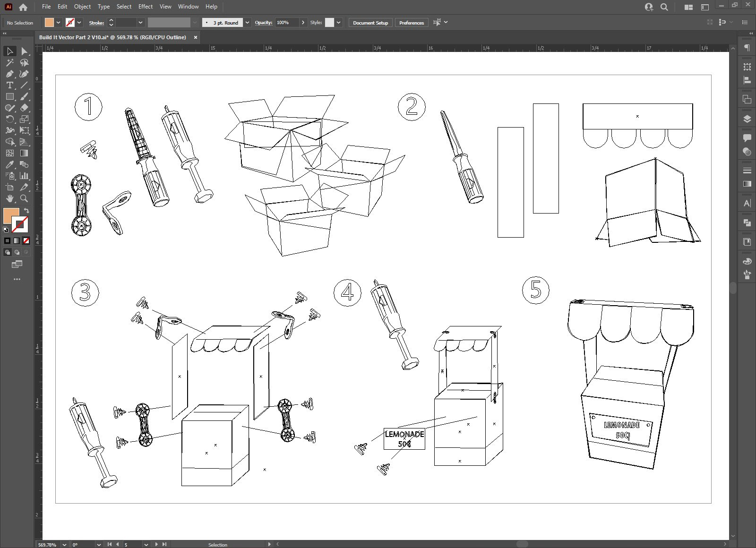This screenshot has width=756, height=548.
Task: Open the Paragraph panel icon
Action: coord(747,48)
